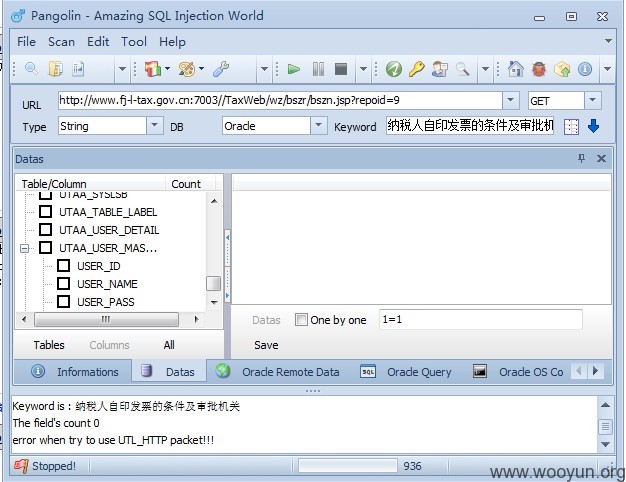Open the Edit menu
The image size is (626, 482).
[98, 42]
